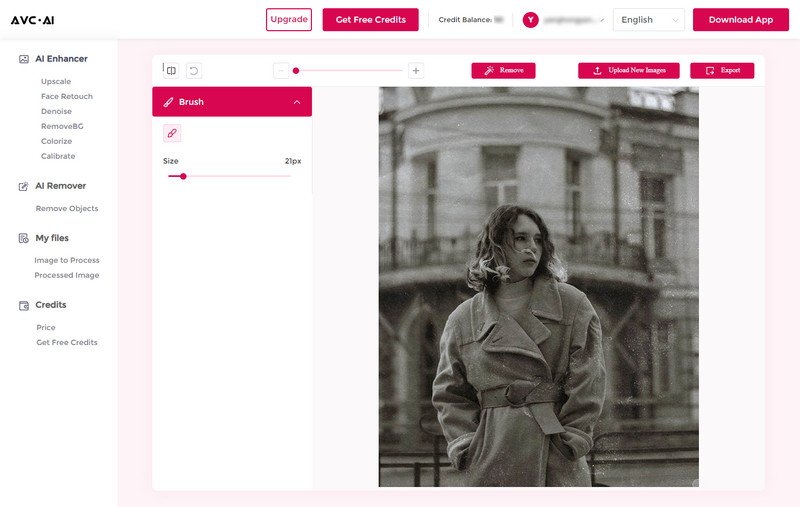Open the Calibrate tool
Image resolution: width=800 pixels, height=507 pixels.
(x=58, y=156)
